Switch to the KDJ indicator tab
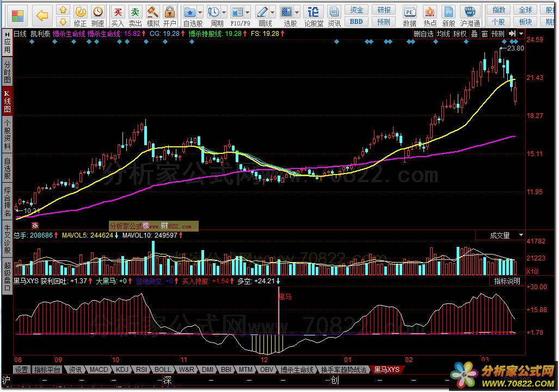Viewport: 559px width, 392px height. 122,370
